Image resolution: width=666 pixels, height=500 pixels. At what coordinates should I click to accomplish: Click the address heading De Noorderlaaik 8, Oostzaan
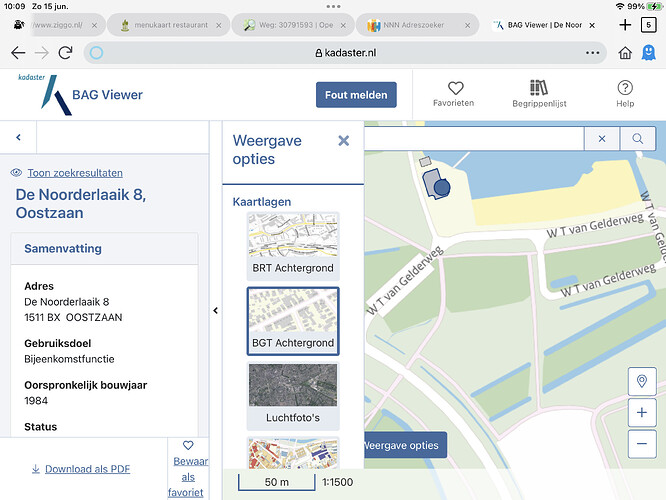coord(81,203)
